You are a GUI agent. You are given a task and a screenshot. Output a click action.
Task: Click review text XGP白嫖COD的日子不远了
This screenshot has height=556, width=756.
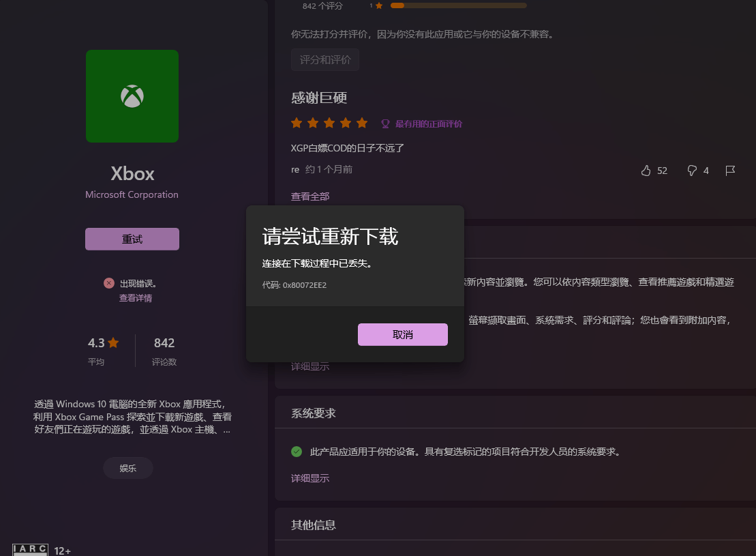click(347, 148)
